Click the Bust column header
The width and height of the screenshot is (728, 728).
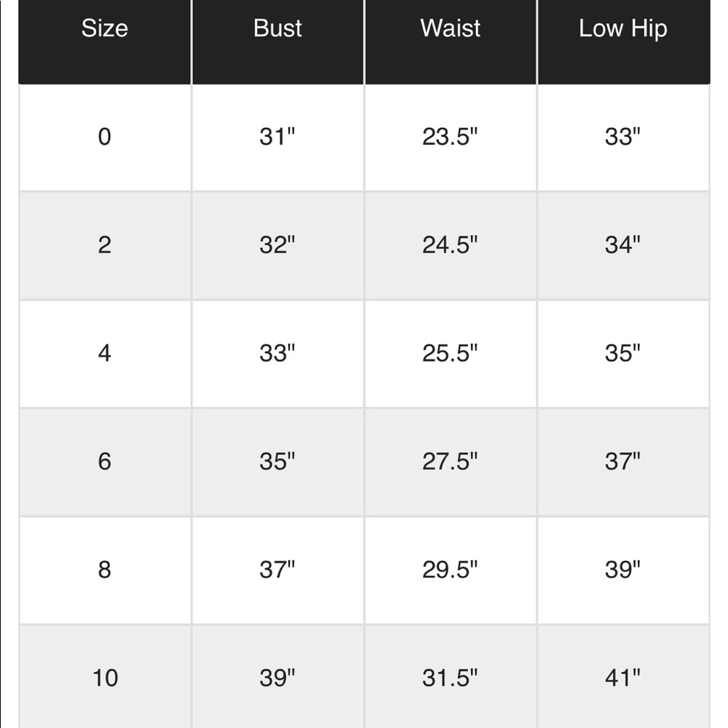[277, 29]
